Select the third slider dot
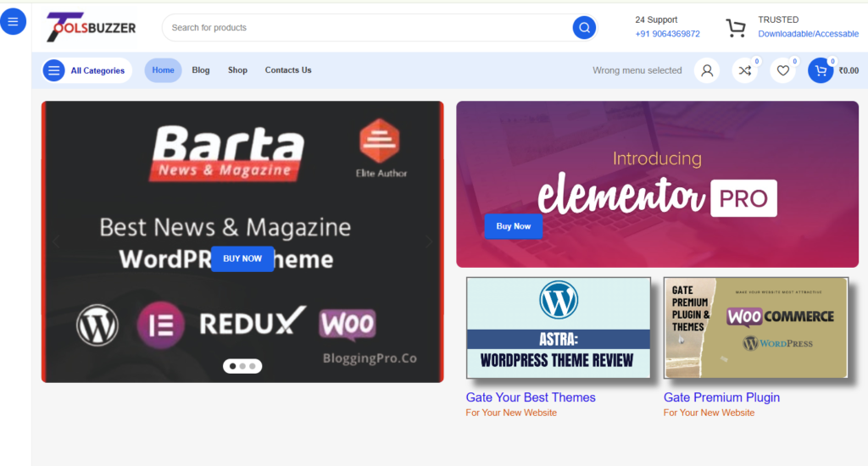This screenshot has width=868, height=466. point(253,366)
